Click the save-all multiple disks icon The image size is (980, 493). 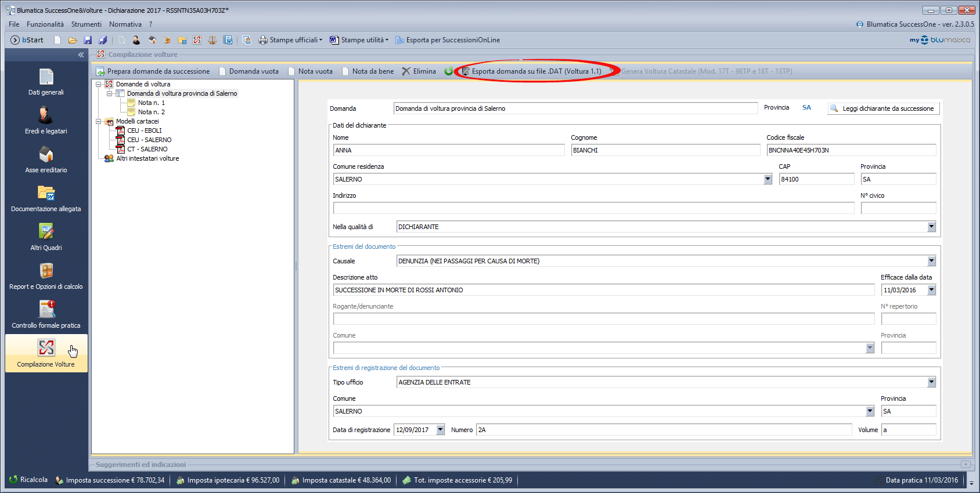[x=103, y=40]
